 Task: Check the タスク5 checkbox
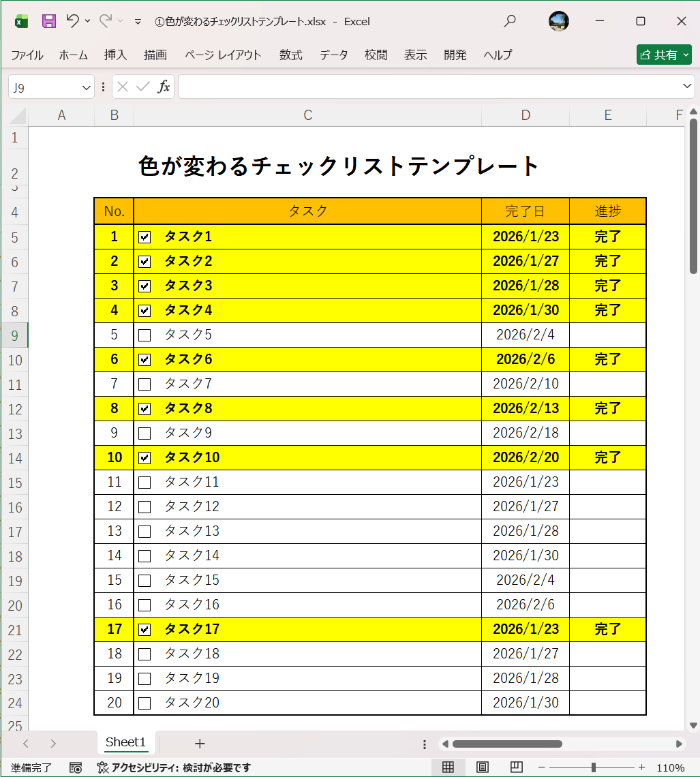pos(144,334)
